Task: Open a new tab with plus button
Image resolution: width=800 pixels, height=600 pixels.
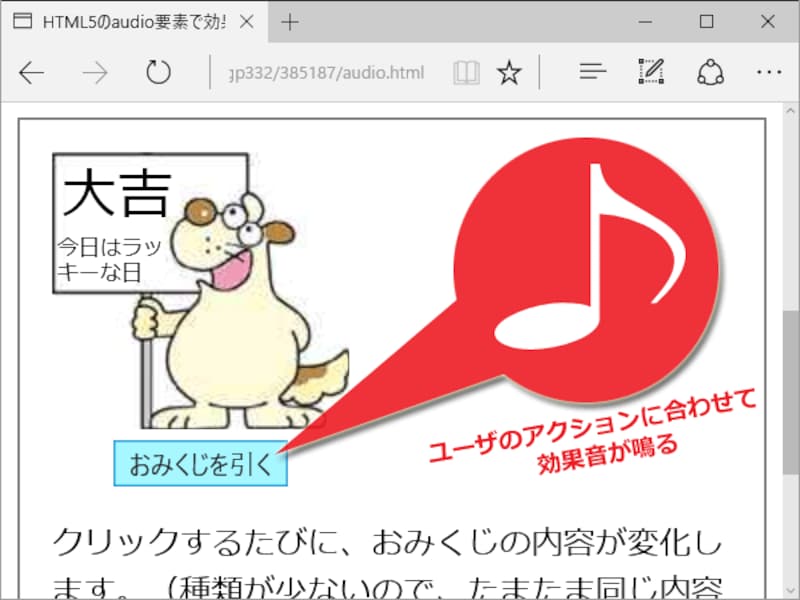Action: click(x=290, y=22)
